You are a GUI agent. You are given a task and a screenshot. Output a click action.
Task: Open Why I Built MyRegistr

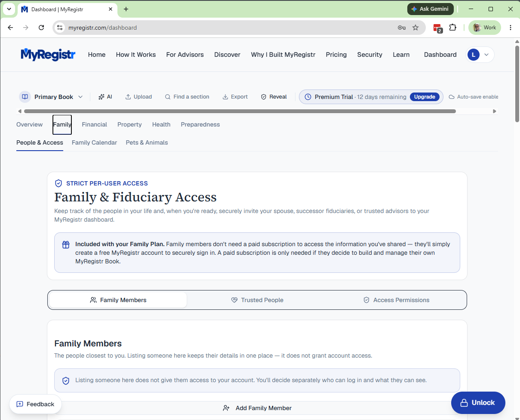(283, 55)
